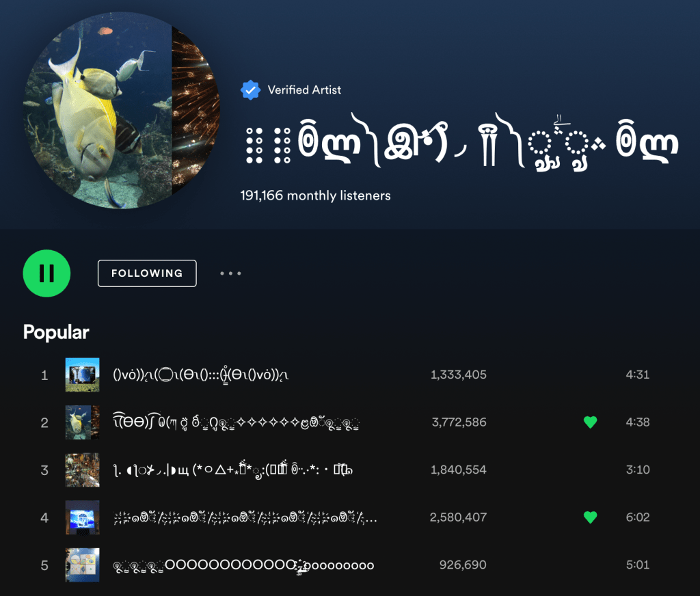The image size is (700, 596).
Task: Pause playback with the green button
Action: click(46, 273)
